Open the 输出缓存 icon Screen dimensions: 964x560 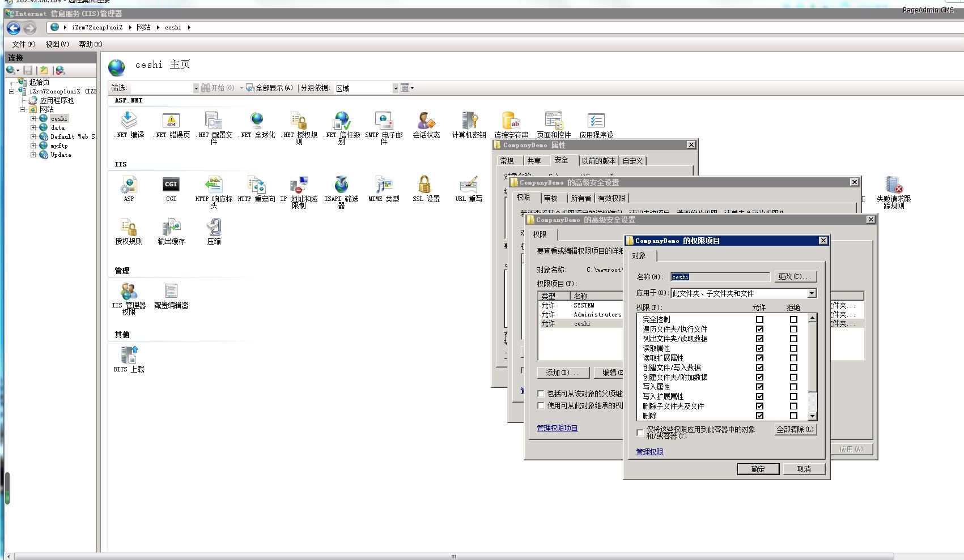coord(171,227)
